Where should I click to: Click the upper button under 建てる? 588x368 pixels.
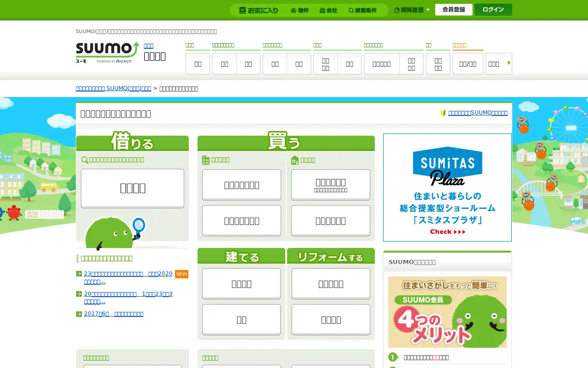pyautogui.click(x=241, y=284)
